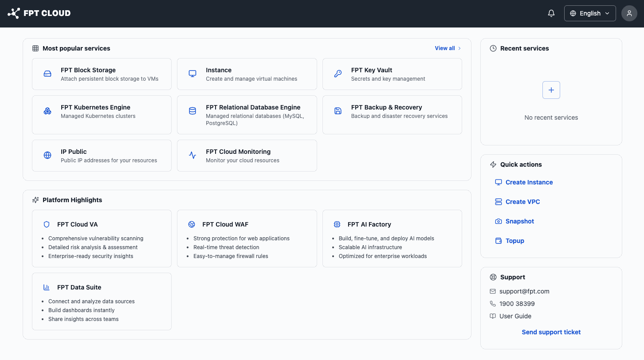The height and width of the screenshot is (360, 644).
Task: Open the FPT Backup & Recovery title
Action: [387, 107]
